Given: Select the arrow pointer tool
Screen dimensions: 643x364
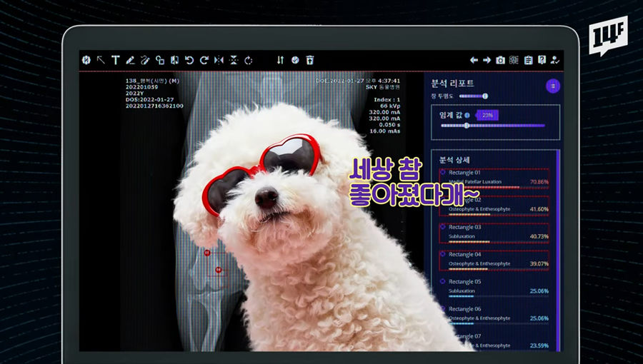Looking at the screenshot, I should pyautogui.click(x=101, y=60).
